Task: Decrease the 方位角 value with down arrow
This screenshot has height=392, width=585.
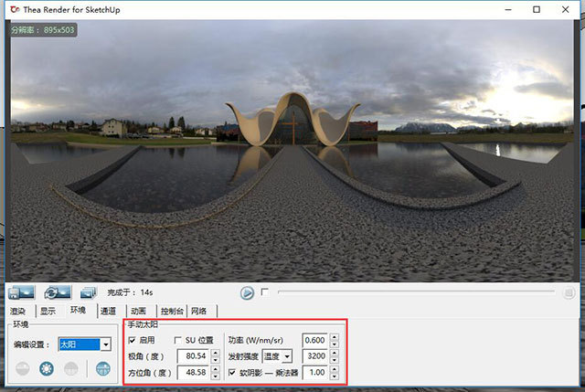Action: [216, 376]
